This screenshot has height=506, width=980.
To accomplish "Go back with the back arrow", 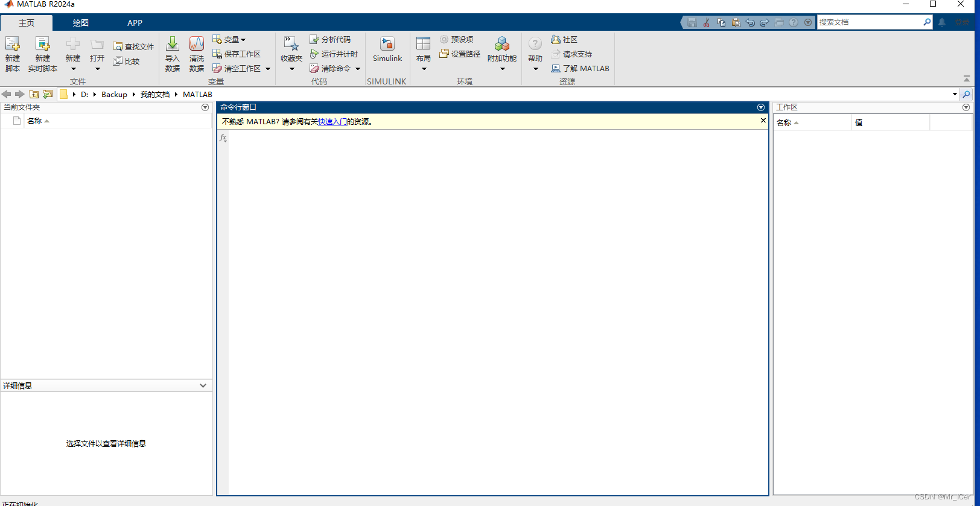I will [6, 94].
